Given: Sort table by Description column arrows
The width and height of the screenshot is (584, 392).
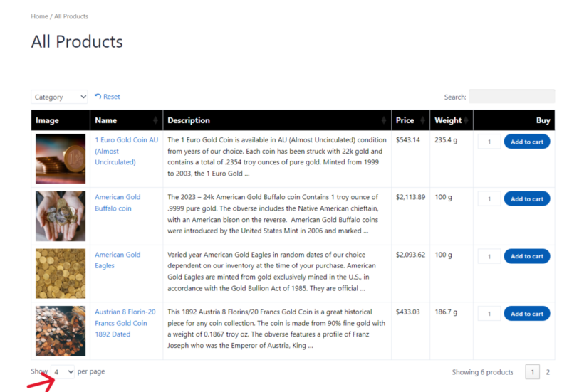Looking at the screenshot, I should coord(384,120).
